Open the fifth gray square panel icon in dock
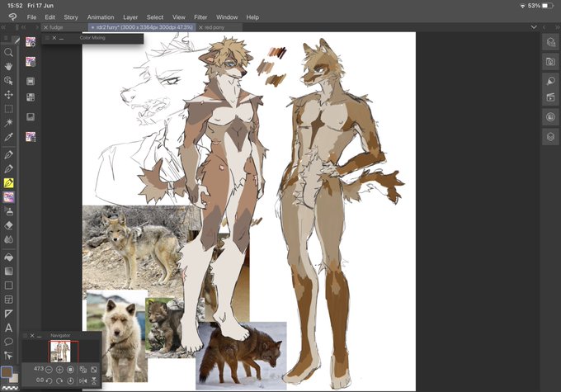This screenshot has height=392, width=561. (x=31, y=116)
